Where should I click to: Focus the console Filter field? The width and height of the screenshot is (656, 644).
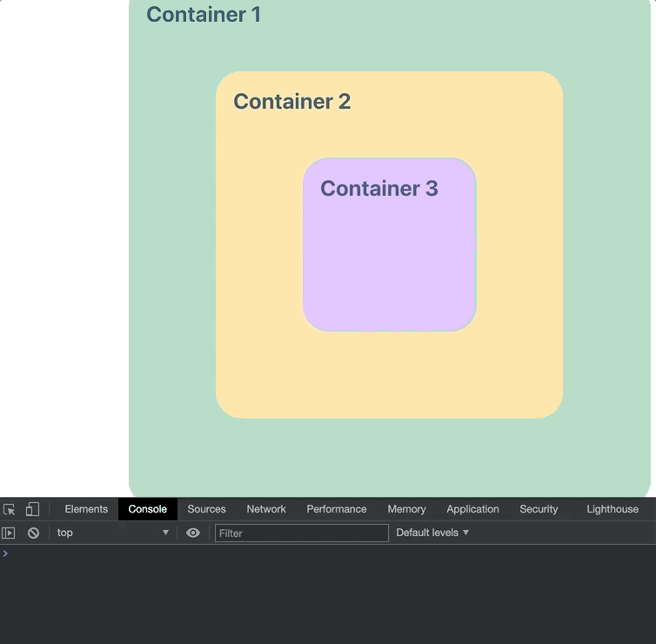pyautogui.click(x=302, y=533)
